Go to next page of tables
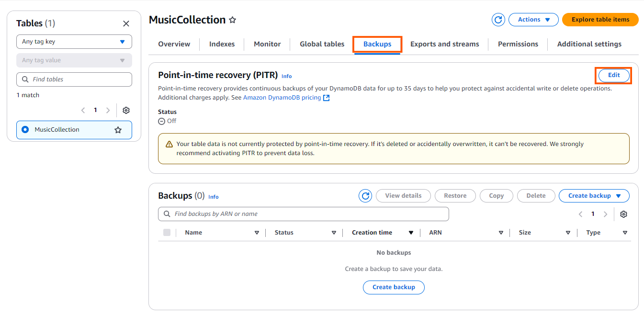Image resolution: width=644 pixels, height=315 pixels. pos(108,110)
